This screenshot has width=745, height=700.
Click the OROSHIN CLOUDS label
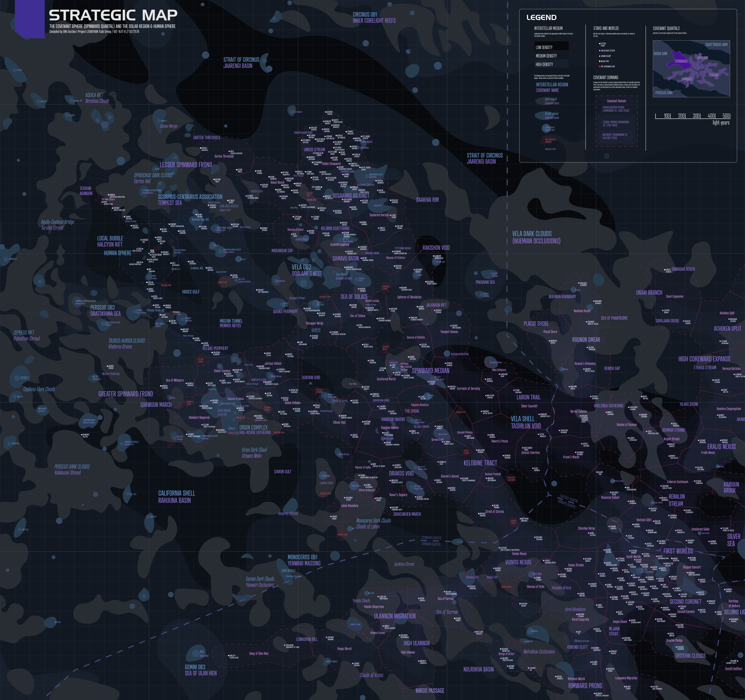tap(690, 656)
